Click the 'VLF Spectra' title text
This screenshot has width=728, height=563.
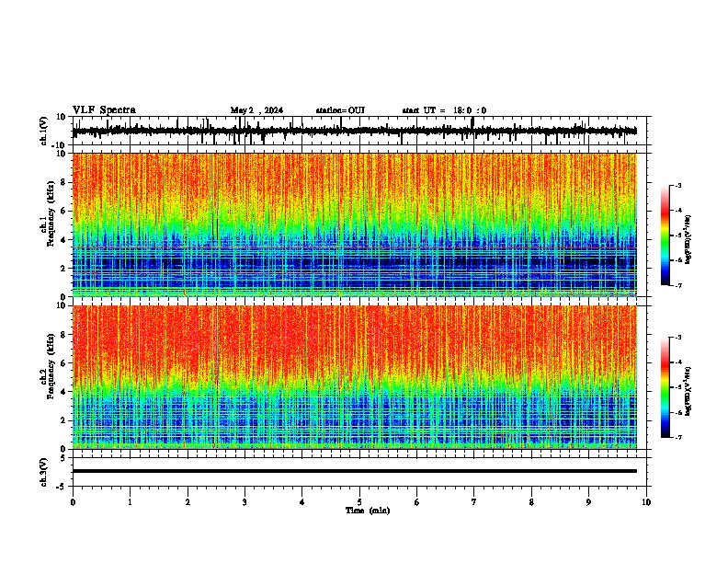pyautogui.click(x=104, y=110)
